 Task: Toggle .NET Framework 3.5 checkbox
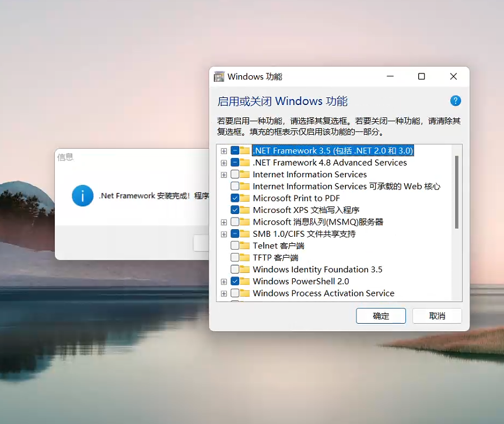tap(235, 150)
